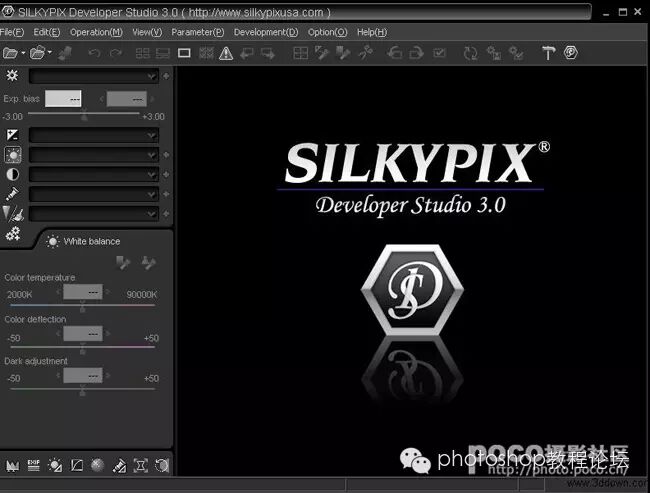
Task: Go to previous image arrow icon
Action: pos(247,53)
